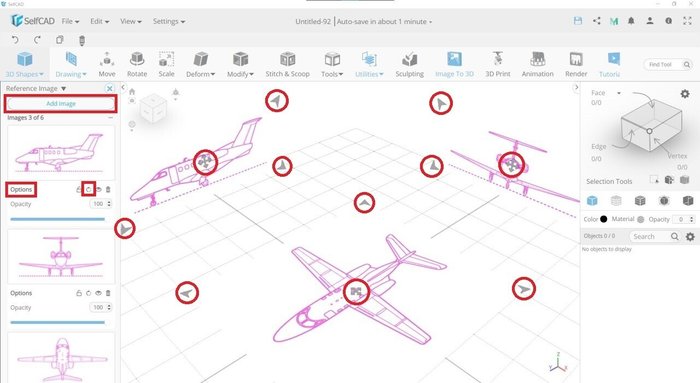The height and width of the screenshot is (383, 700).
Task: Open the Edit menu
Action: click(99, 21)
